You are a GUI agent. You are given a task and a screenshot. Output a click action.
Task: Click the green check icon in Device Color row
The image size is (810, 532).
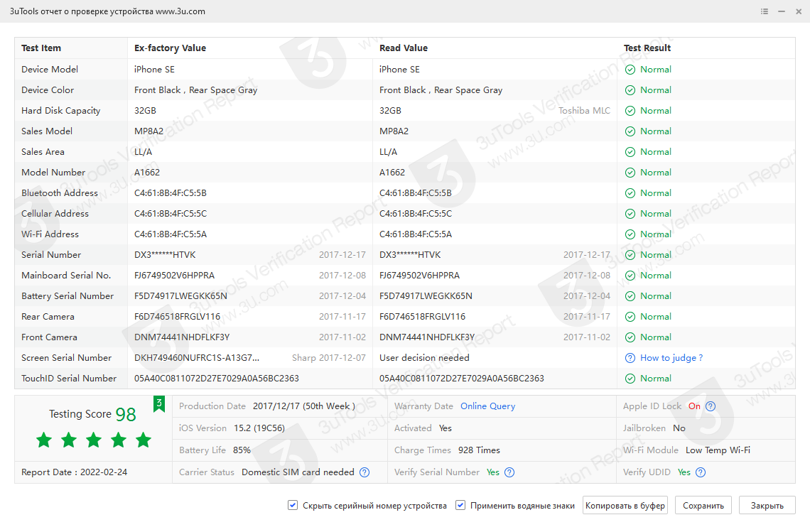(630, 90)
